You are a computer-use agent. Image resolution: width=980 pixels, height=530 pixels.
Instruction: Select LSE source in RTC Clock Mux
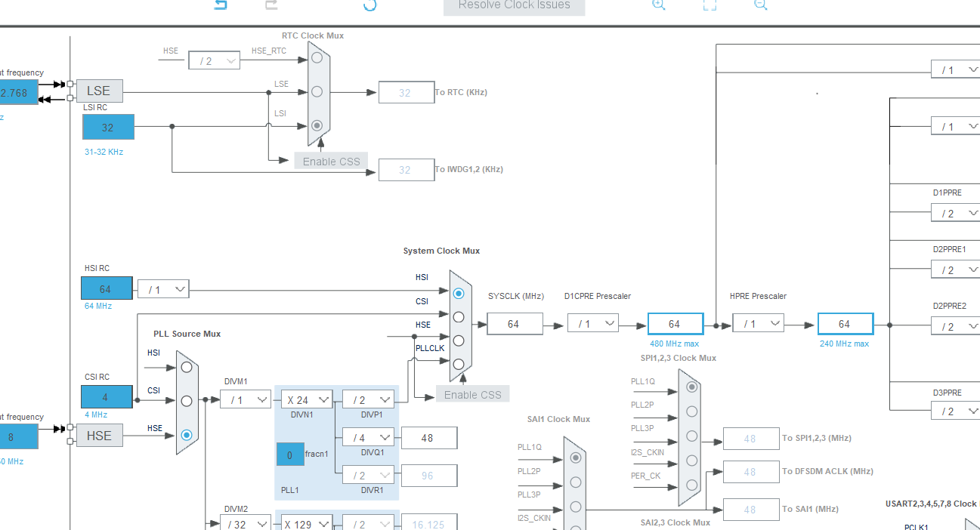point(317,91)
